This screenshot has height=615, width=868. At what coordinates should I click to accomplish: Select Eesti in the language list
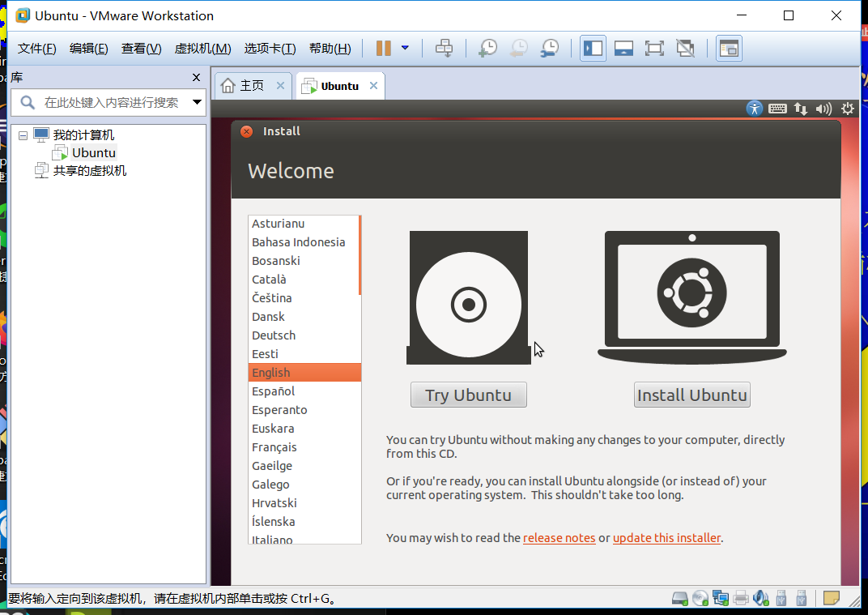pos(304,353)
